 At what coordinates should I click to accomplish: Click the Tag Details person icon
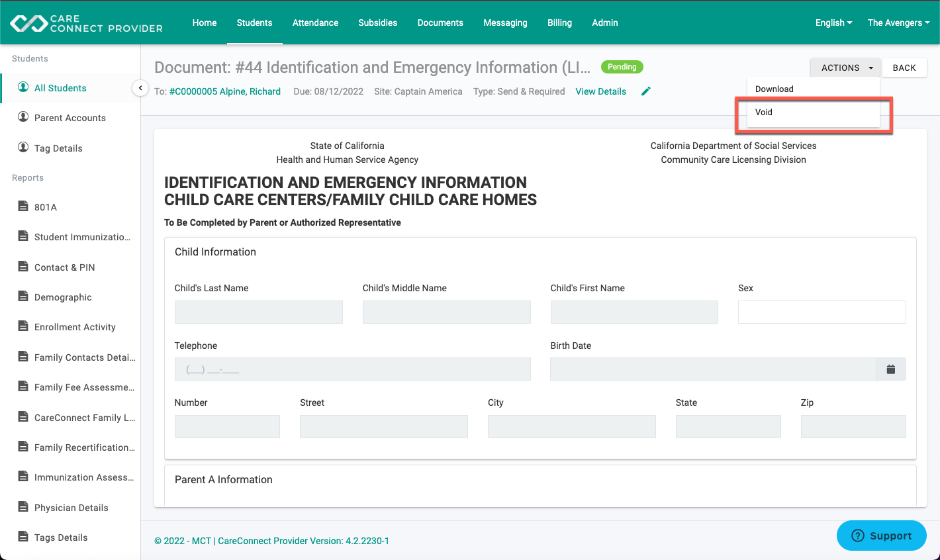(23, 148)
